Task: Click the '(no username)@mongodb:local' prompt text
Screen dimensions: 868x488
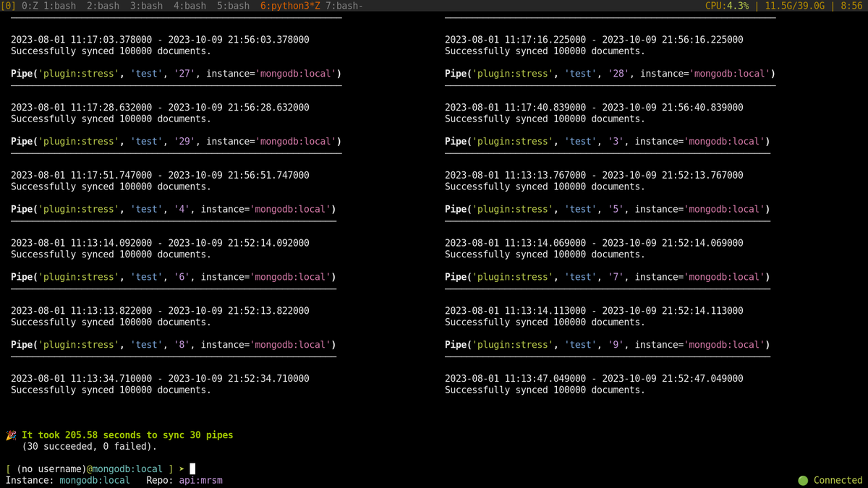Action: coord(90,469)
